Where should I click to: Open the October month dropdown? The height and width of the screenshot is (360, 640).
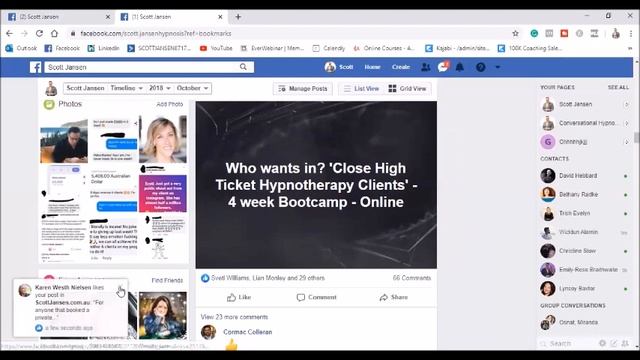[x=193, y=88]
